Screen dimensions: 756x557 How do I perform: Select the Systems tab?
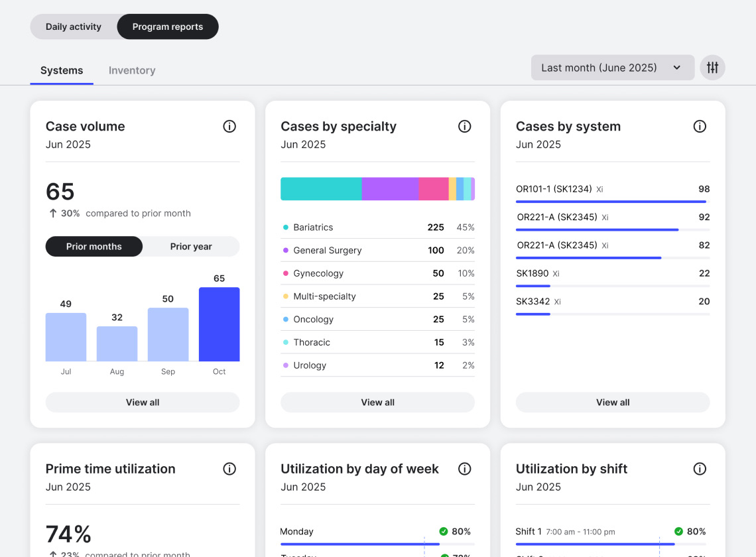[62, 70]
